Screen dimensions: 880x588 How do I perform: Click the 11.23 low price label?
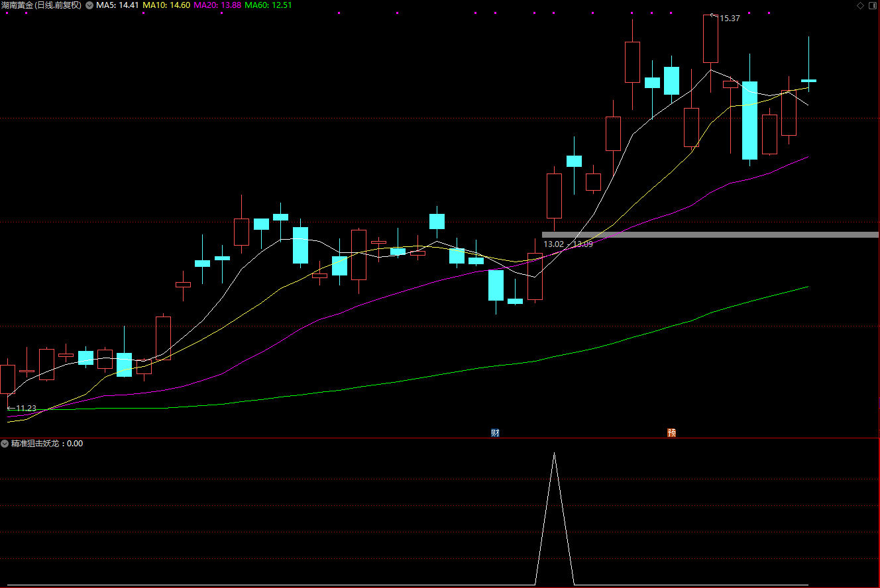(26, 409)
